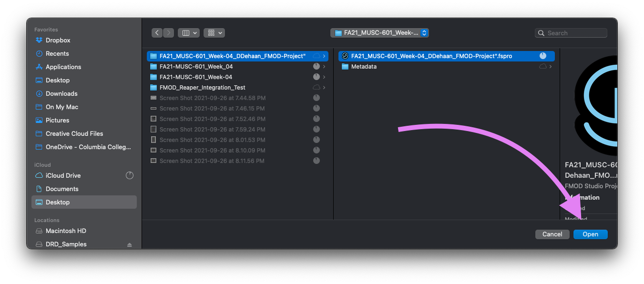Select Dropbox in sidebar Favorites

[58, 41]
